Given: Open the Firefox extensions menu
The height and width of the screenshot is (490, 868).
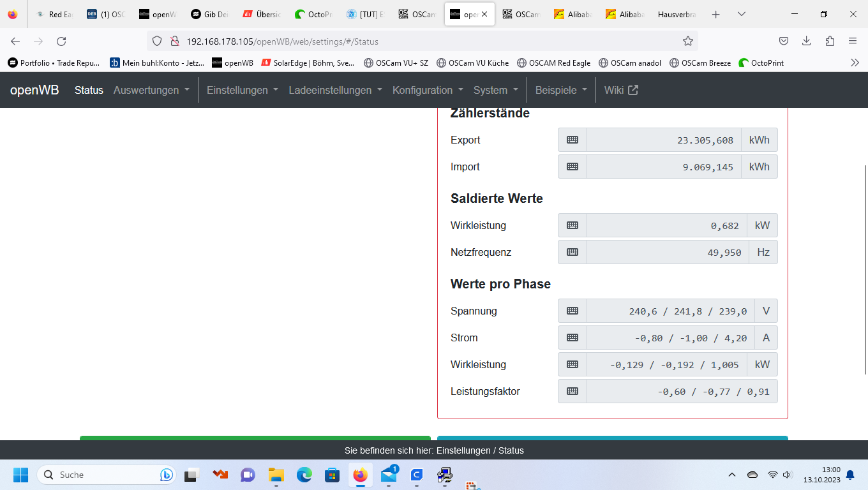Looking at the screenshot, I should pos(830,41).
